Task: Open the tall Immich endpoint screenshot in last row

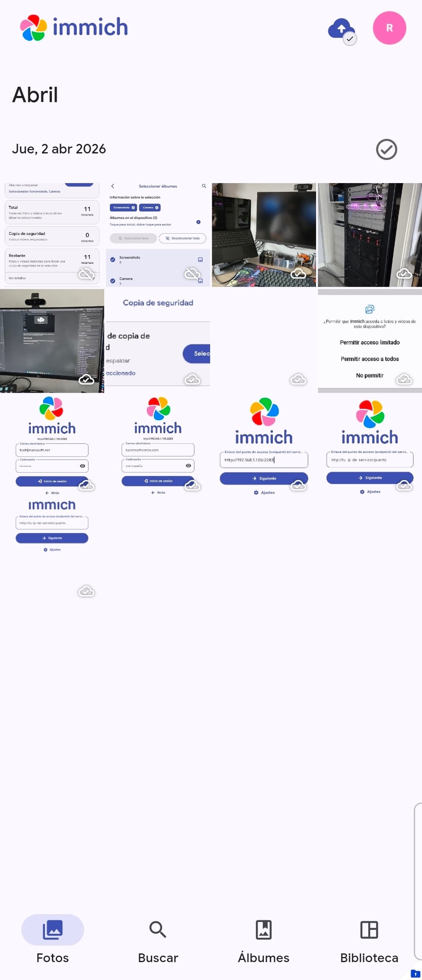Action: pyautogui.click(x=52, y=552)
